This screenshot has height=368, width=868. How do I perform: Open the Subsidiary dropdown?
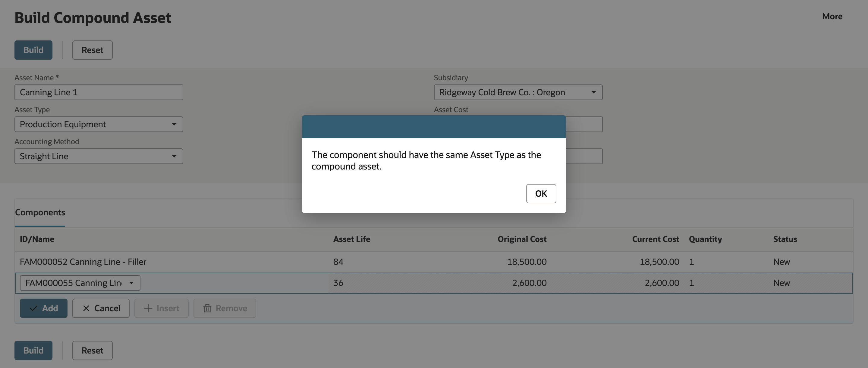pos(518,92)
